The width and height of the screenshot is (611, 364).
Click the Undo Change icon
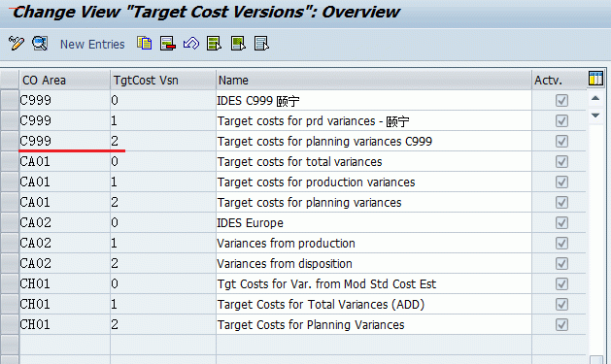[191, 44]
